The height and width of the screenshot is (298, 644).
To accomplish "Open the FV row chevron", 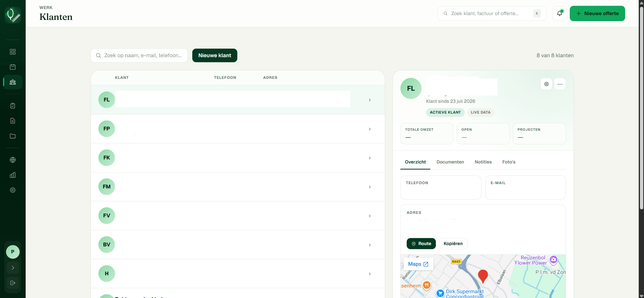I will (x=370, y=216).
